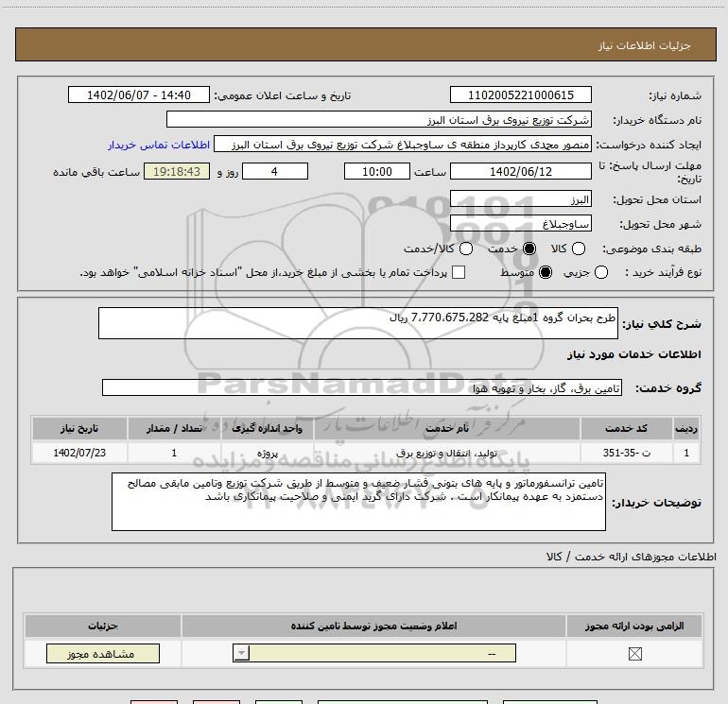Click the announcement date field 1402/06/07 - 14:40
This screenshot has width=728, height=704.
[x=139, y=94]
